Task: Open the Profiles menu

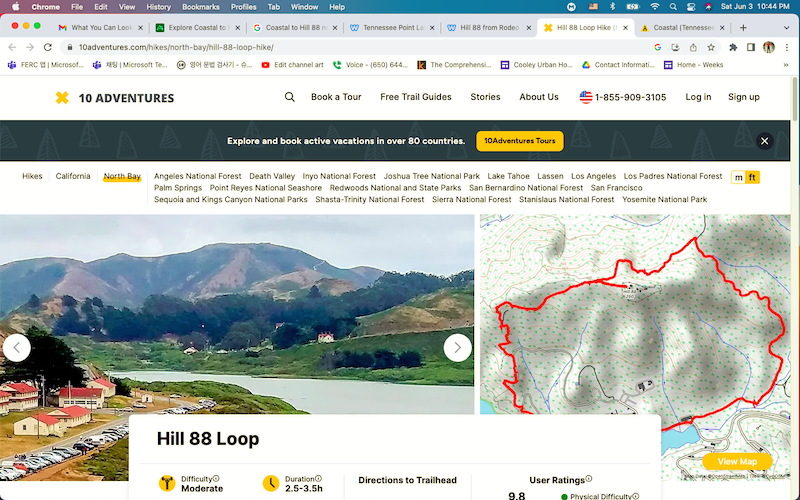Action: pyautogui.click(x=243, y=7)
